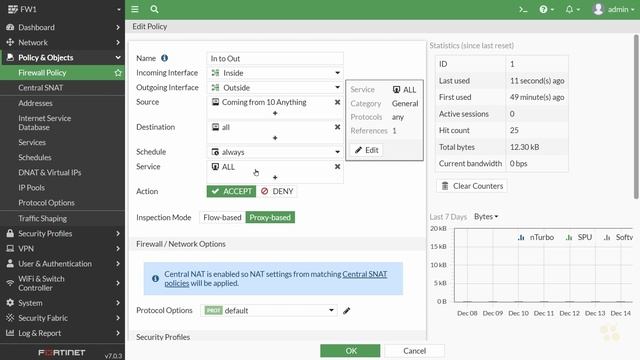Choose Flow-based inspection mode

tap(222, 218)
